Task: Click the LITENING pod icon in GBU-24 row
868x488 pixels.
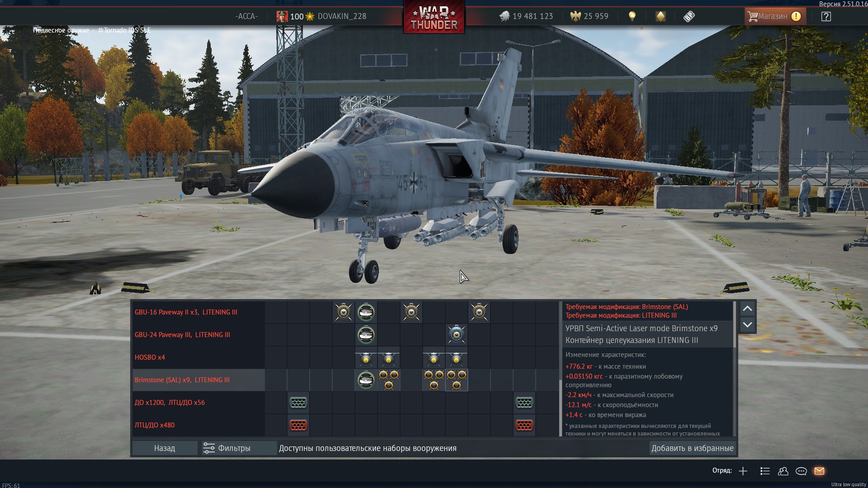Action: tap(366, 335)
